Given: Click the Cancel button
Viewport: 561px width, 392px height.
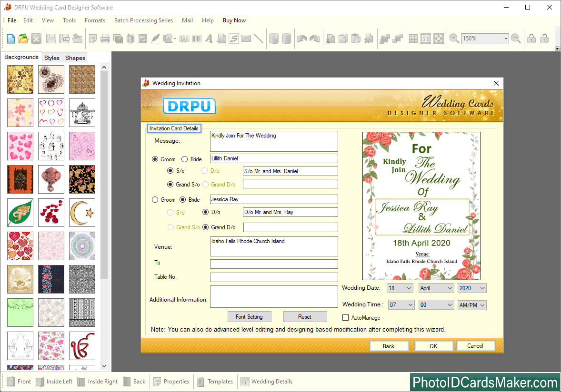Looking at the screenshot, I should pyautogui.click(x=475, y=345).
